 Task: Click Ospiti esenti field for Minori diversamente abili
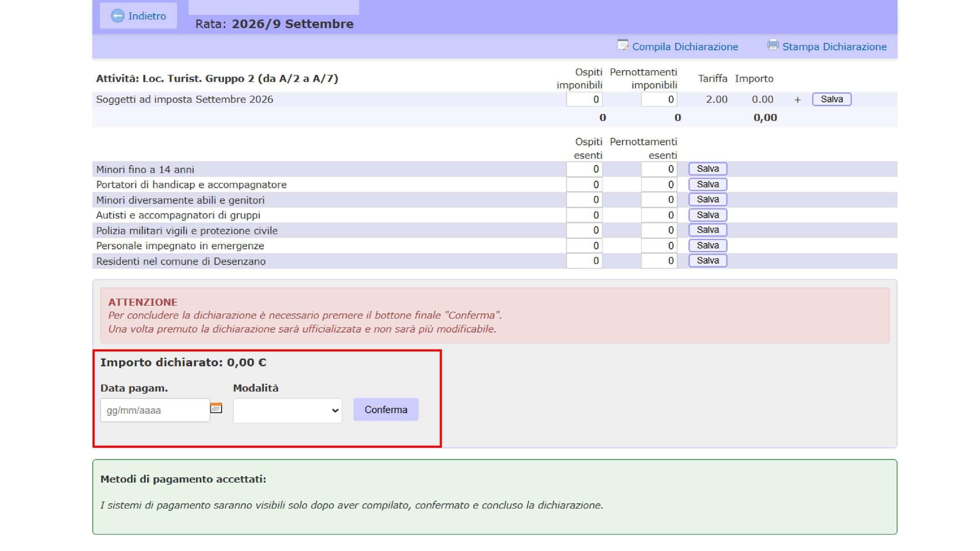(x=584, y=200)
